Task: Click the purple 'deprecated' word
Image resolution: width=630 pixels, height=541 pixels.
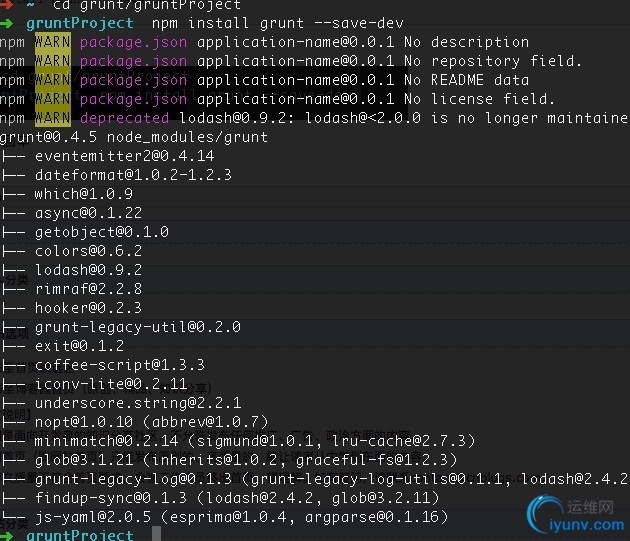Action: [x=124, y=118]
